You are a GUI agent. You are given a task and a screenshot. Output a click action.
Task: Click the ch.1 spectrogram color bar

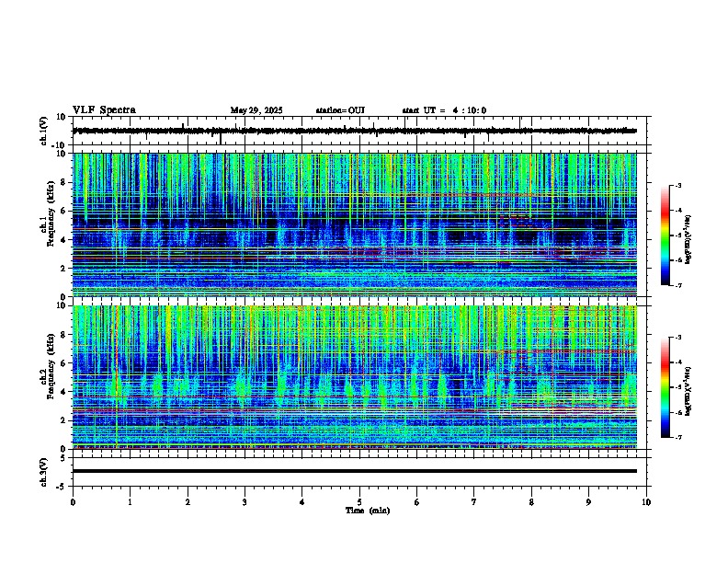coord(665,236)
